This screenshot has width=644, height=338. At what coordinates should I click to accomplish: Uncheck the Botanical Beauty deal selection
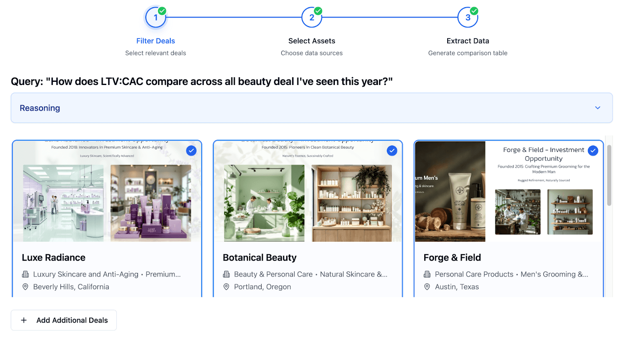[392, 151]
